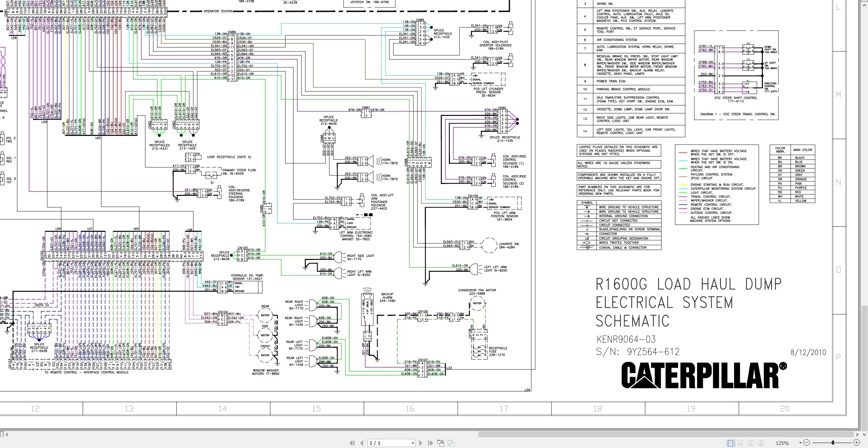The image size is (868, 448).
Task: Click the POWER TRAIN ECM table row
Action: pyautogui.click(x=631, y=81)
